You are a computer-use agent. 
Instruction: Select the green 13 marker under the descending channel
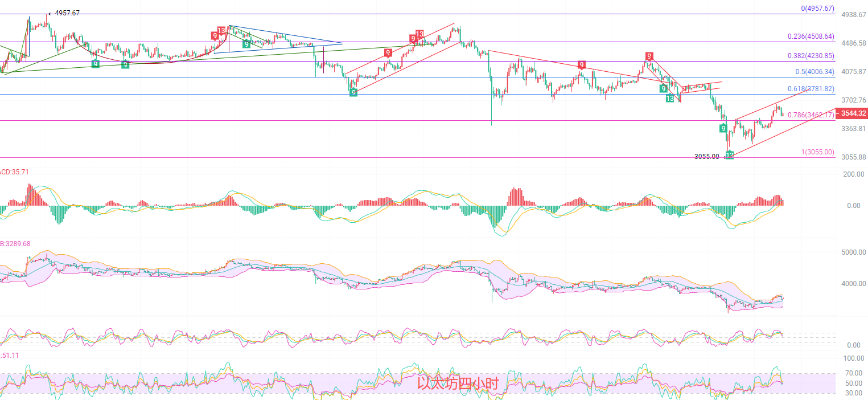[670, 99]
